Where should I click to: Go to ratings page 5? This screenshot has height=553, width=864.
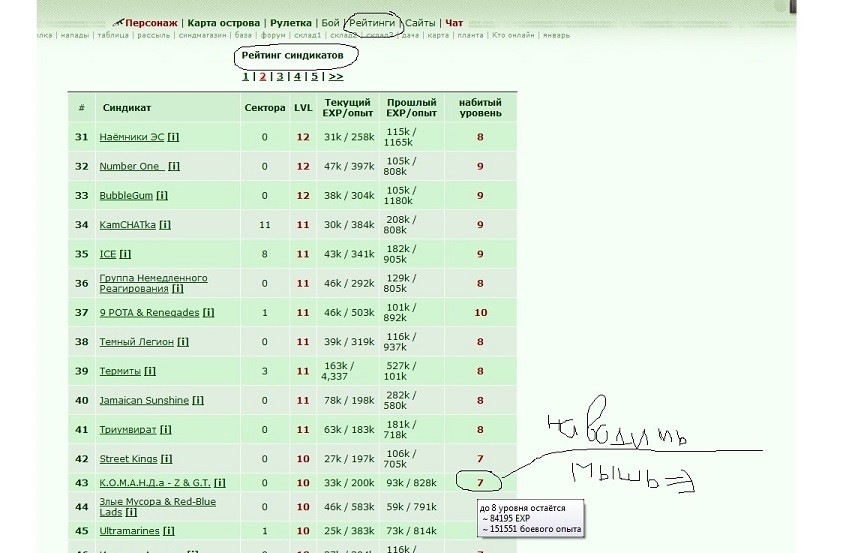315,77
